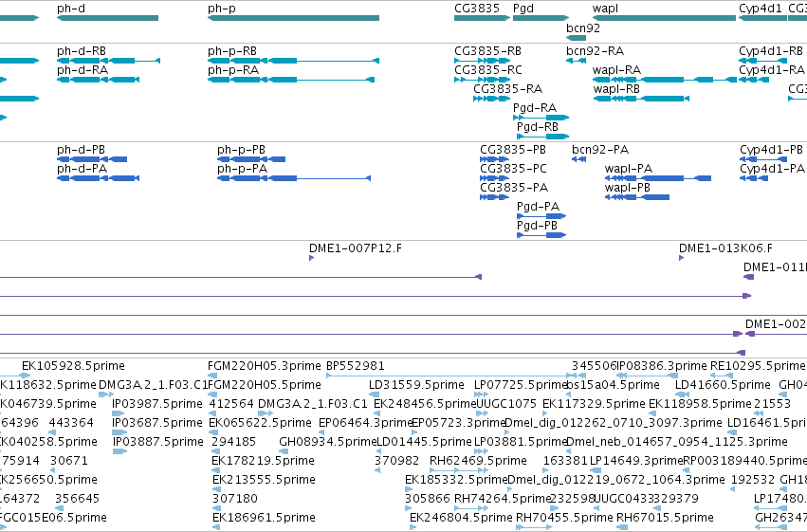Select protein wapl-PA
The image size is (807, 532).
pyautogui.click(x=658, y=178)
